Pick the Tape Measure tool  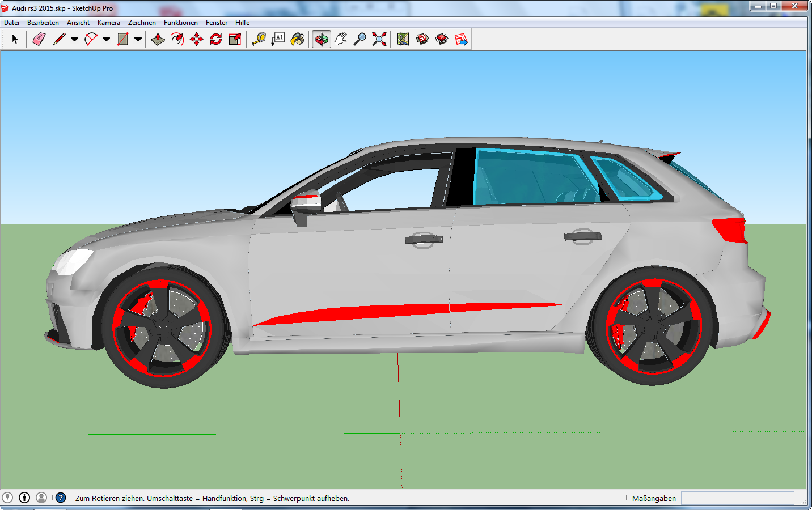tap(259, 39)
